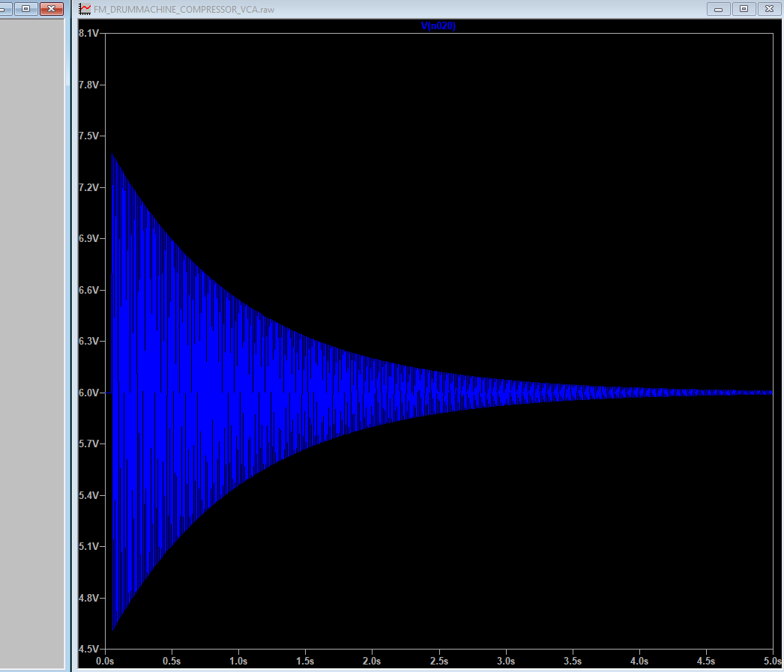The image size is (784, 672).
Task: Click the 6.6V vertical axis label
Action: click(x=88, y=290)
